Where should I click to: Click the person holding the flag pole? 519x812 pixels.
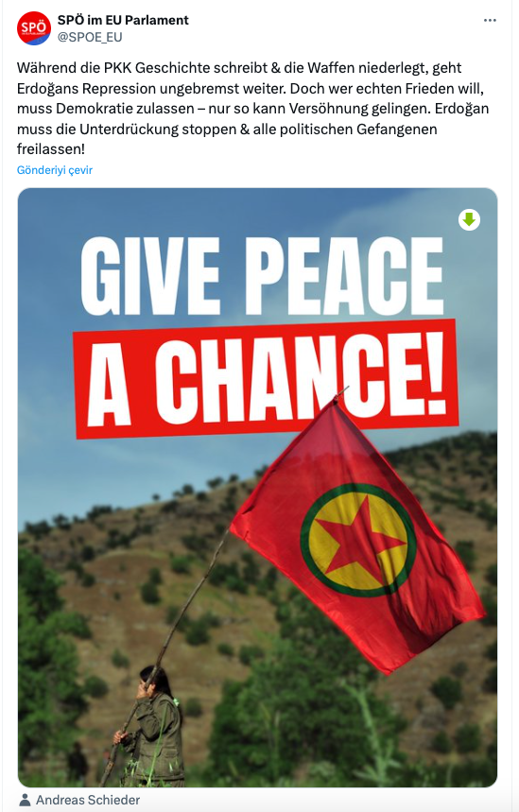point(151,727)
